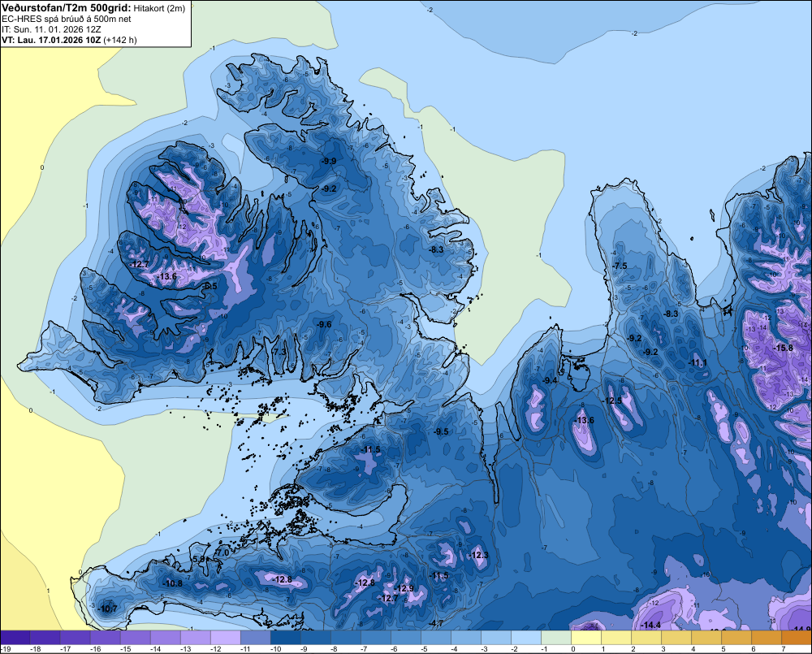Click the -5.9 temperature label

pyautogui.click(x=198, y=560)
